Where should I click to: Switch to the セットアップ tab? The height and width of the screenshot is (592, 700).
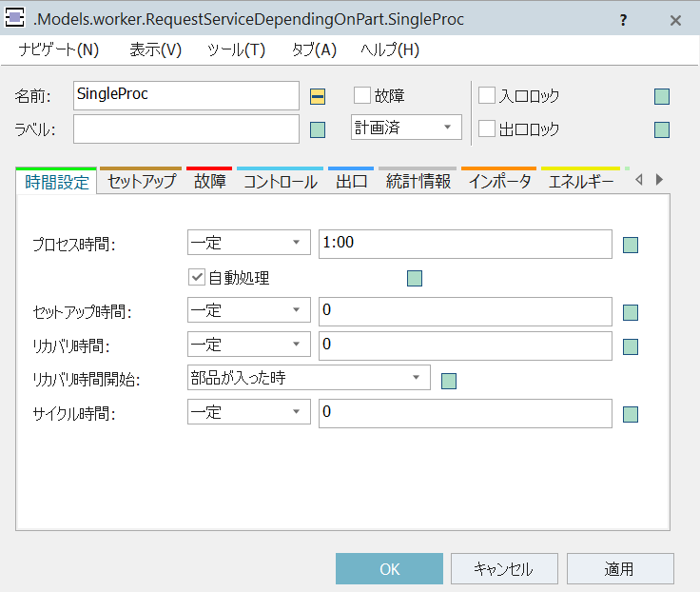tap(142, 182)
